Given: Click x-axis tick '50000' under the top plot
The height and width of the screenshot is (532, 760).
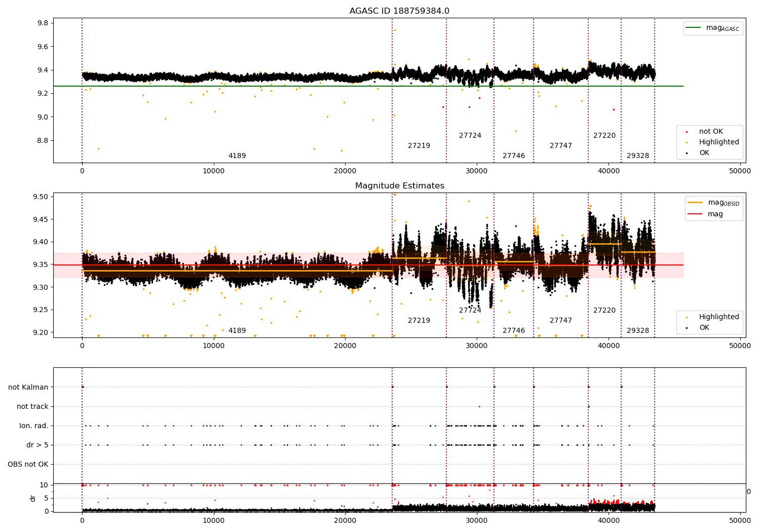Looking at the screenshot, I should tap(740, 171).
